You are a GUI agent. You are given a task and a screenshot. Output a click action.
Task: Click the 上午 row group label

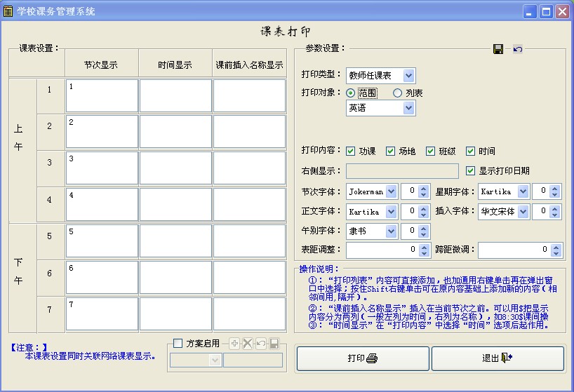point(18,137)
